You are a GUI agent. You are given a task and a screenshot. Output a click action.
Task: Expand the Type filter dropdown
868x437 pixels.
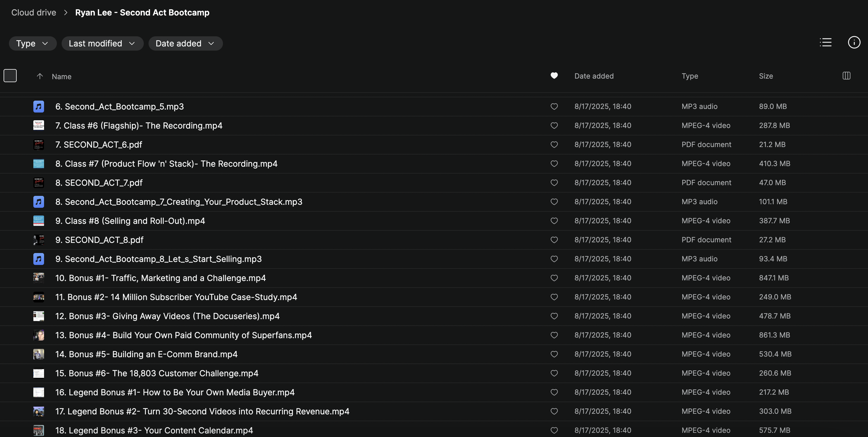click(32, 43)
